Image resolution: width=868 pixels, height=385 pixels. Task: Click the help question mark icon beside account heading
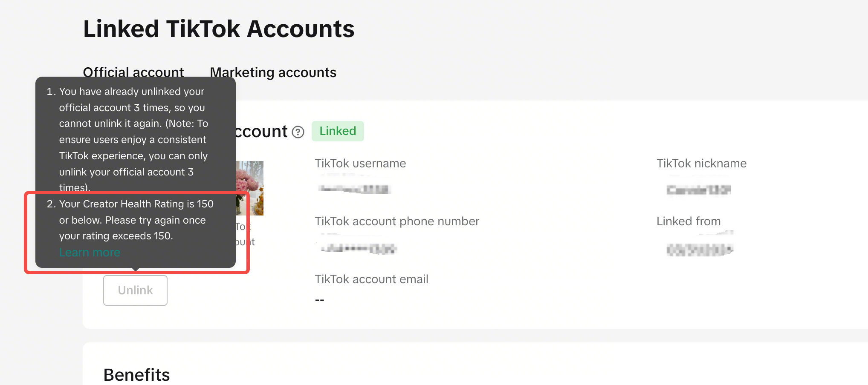[x=298, y=132]
